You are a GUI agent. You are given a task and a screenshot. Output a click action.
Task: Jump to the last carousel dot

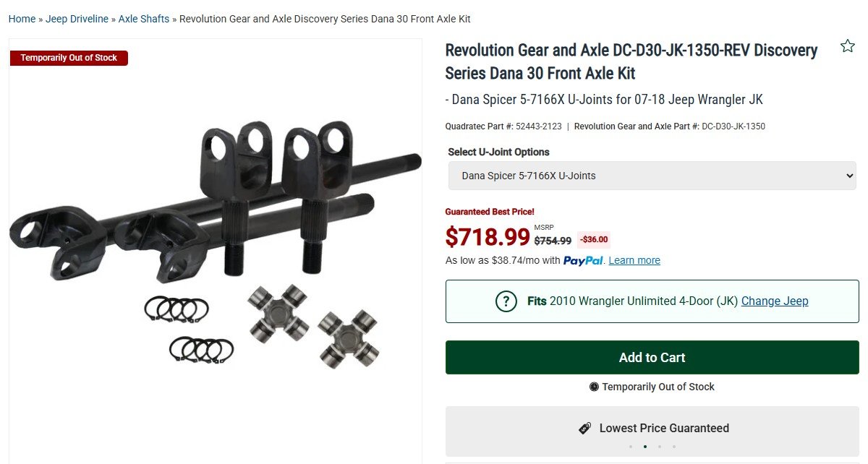tap(674, 447)
